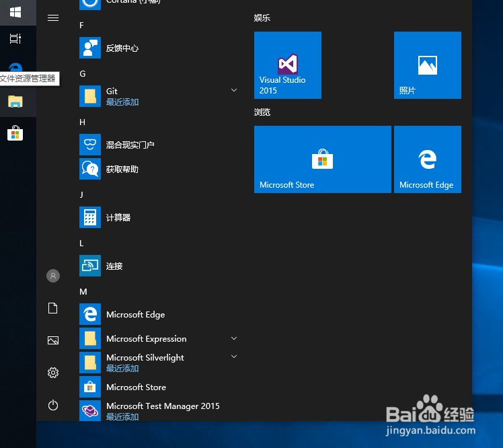The height and width of the screenshot is (448, 503).
Task: Open the user account icon
Action: [53, 276]
